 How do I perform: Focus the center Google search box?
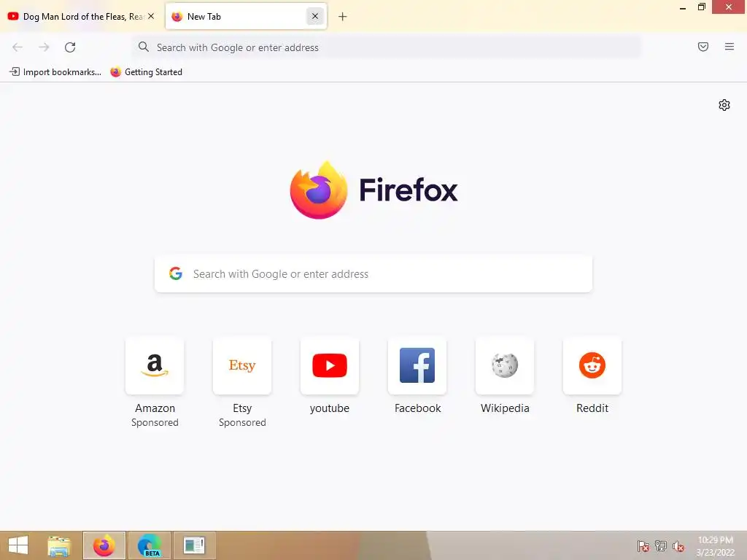[x=373, y=274]
